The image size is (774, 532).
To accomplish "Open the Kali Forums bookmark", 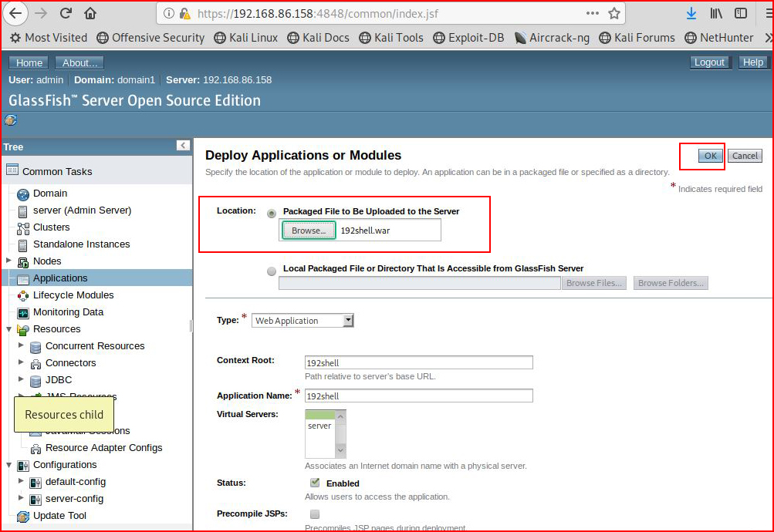I will pyautogui.click(x=637, y=38).
